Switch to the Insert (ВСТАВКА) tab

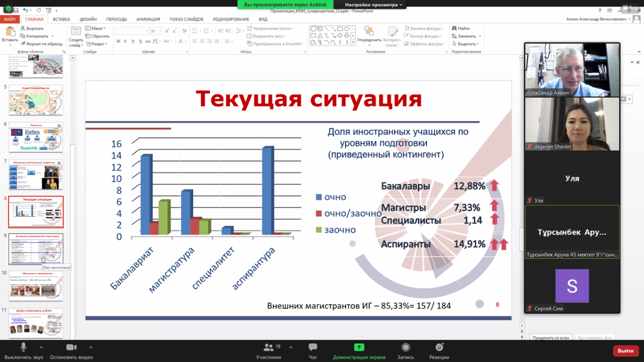pos(61,19)
